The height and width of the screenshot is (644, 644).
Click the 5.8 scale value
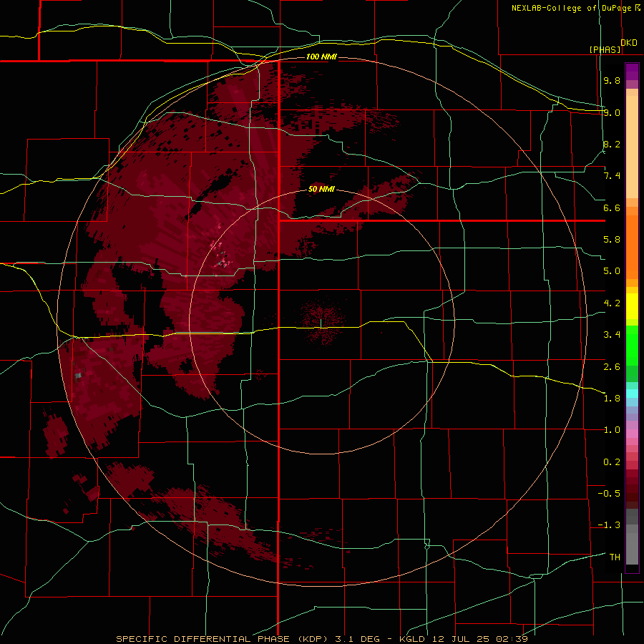tap(612, 240)
